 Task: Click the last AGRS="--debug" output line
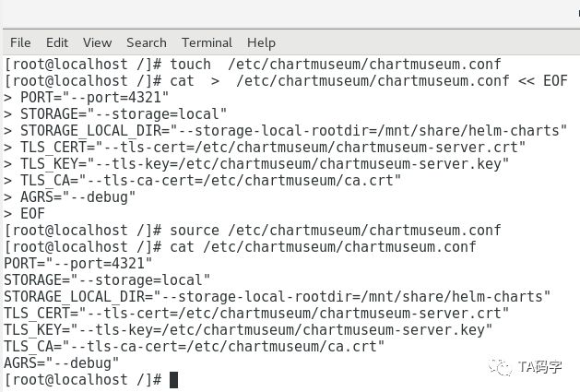(x=62, y=363)
